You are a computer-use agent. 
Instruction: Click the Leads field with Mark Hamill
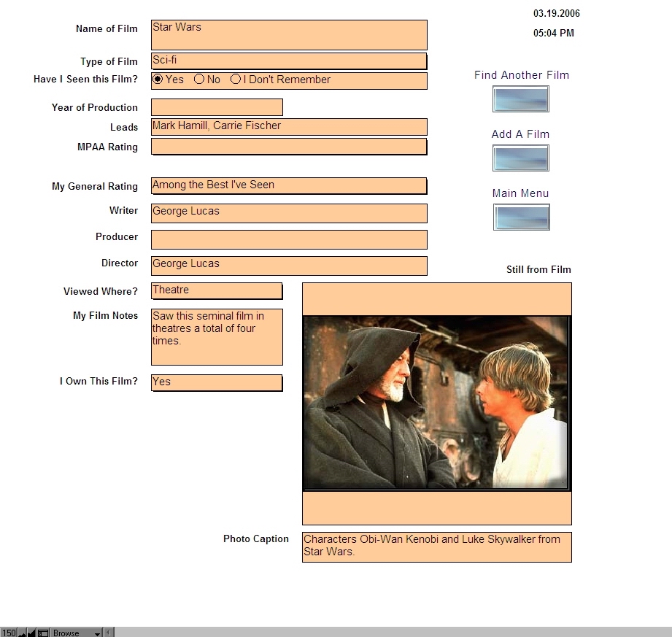point(289,127)
